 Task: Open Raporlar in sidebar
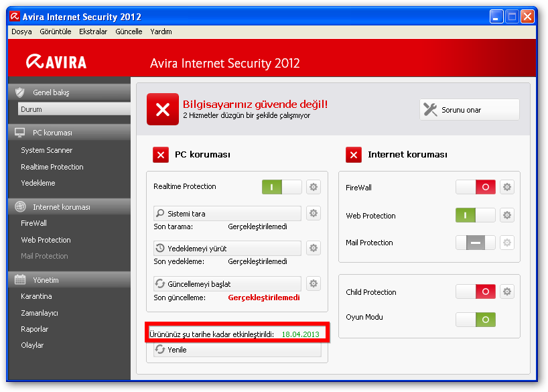coord(35,329)
